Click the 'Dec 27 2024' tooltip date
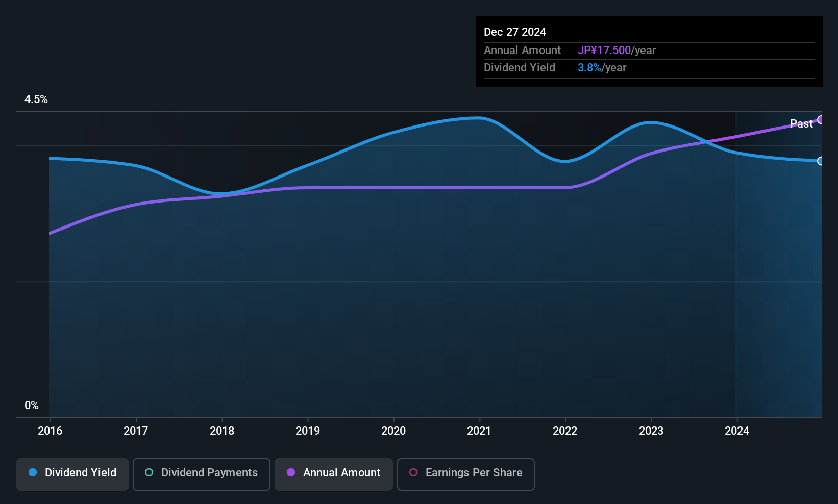 [515, 32]
